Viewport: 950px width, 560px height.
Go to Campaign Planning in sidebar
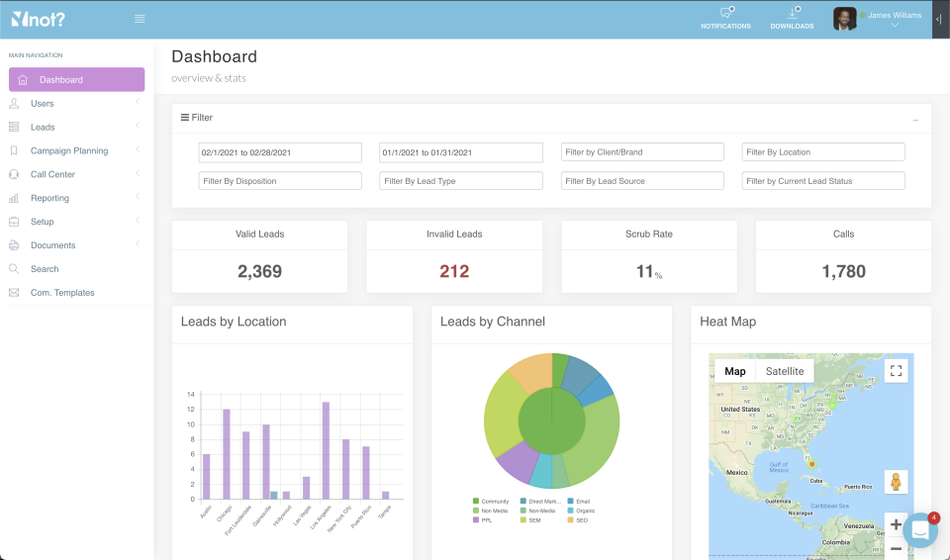[69, 151]
